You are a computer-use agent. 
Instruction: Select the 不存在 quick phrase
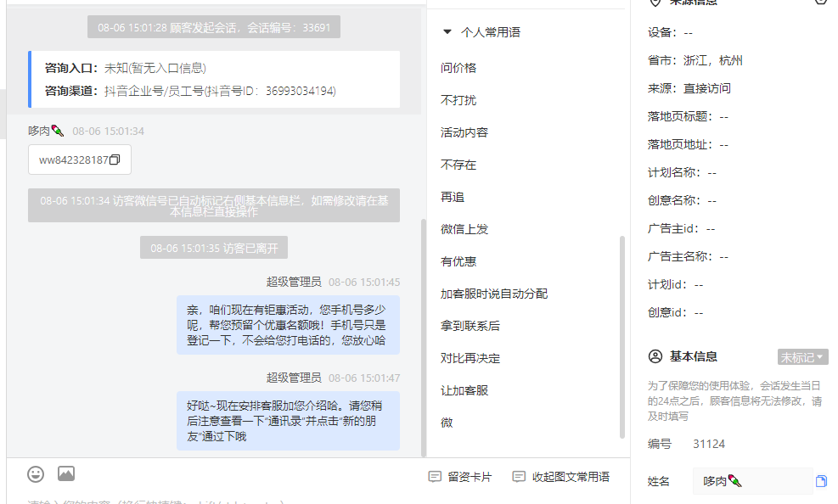click(x=458, y=165)
